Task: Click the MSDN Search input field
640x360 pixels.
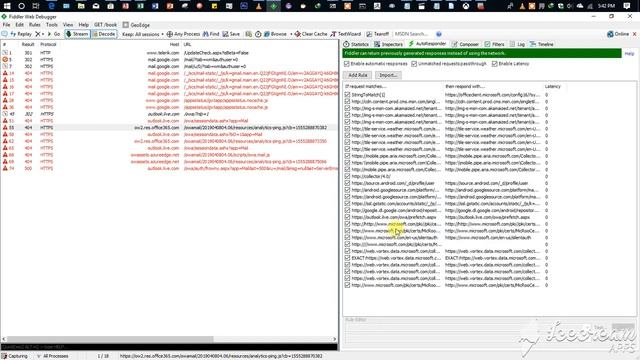Action: tap(412, 34)
